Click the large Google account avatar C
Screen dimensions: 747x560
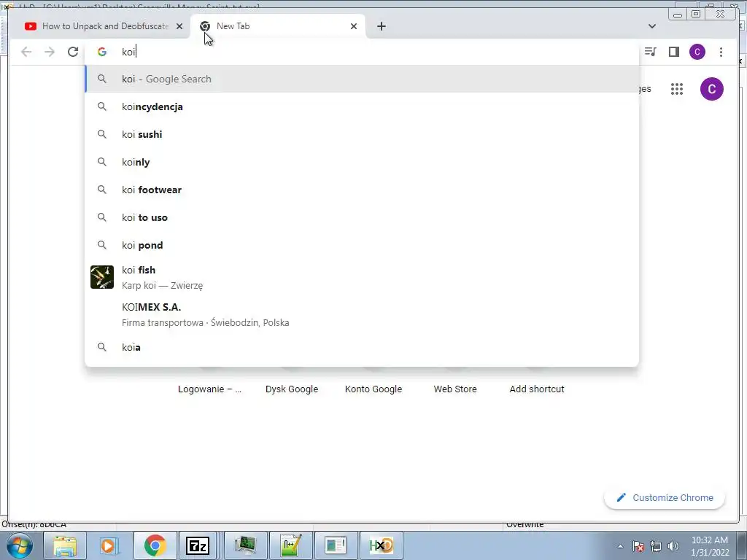click(x=712, y=88)
